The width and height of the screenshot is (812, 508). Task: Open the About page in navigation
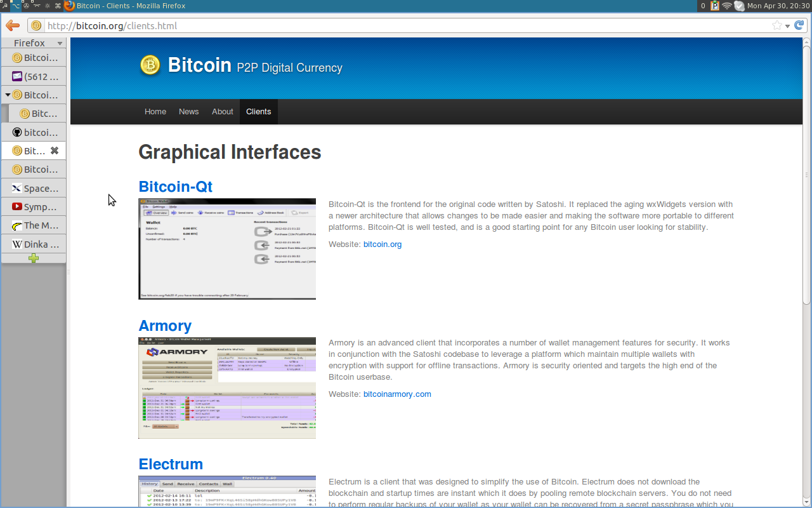pos(222,112)
